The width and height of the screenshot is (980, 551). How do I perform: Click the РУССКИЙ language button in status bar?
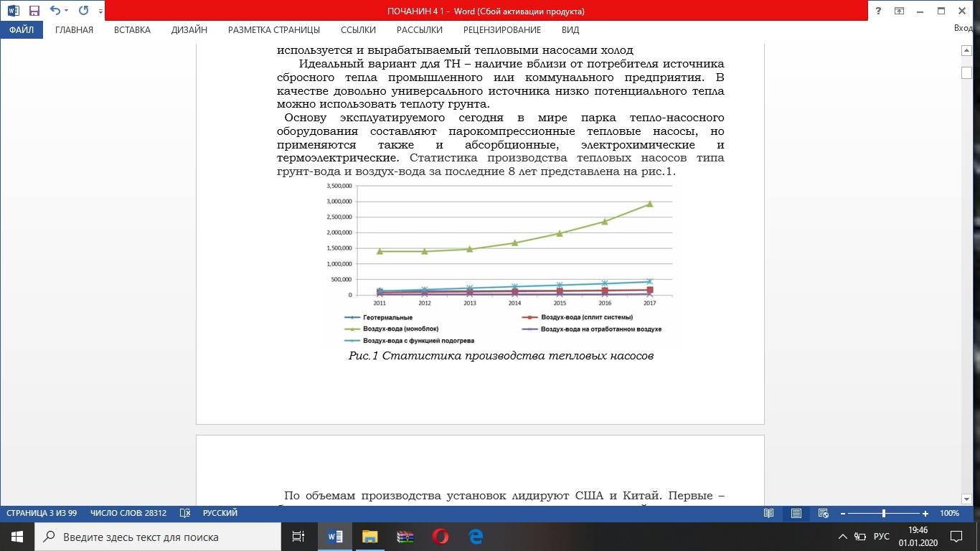click(x=220, y=513)
